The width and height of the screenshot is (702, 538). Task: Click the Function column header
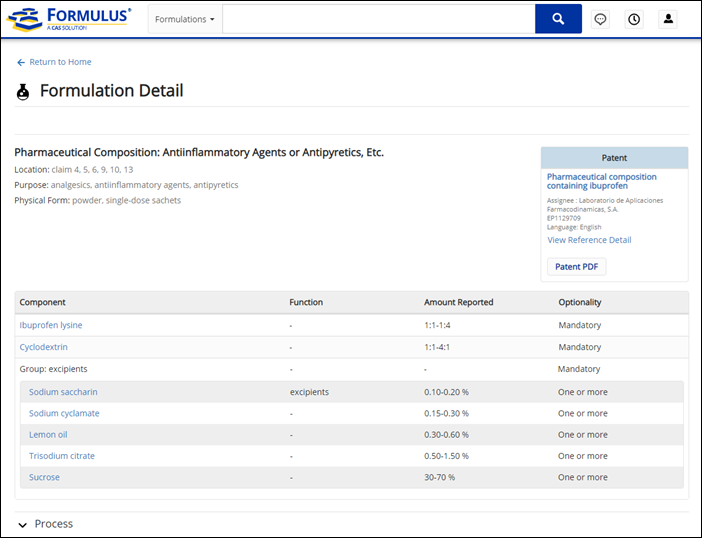point(306,302)
